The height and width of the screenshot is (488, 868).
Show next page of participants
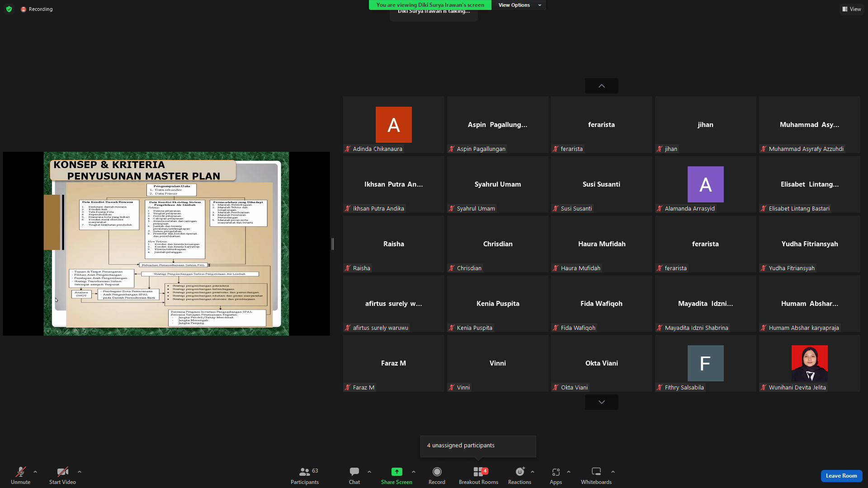(x=601, y=402)
